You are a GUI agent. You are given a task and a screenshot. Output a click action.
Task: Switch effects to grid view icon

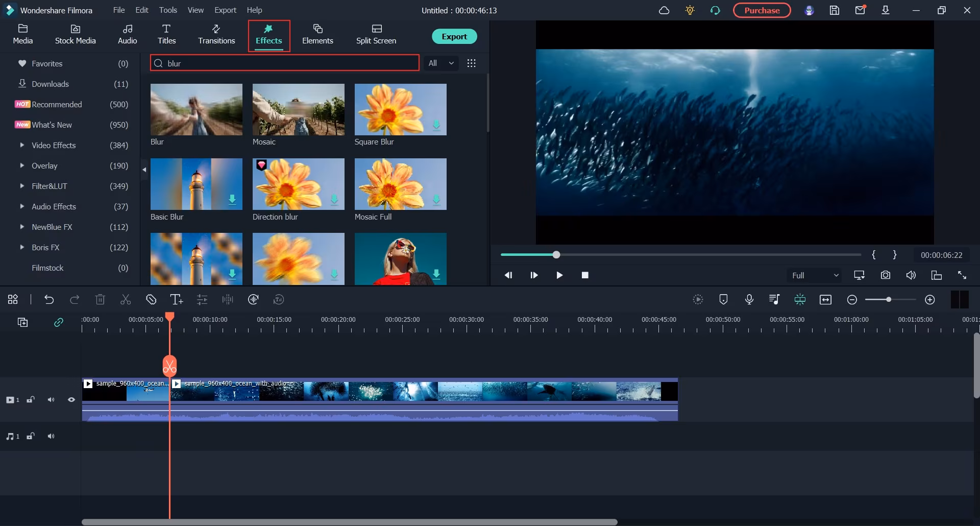coord(471,63)
